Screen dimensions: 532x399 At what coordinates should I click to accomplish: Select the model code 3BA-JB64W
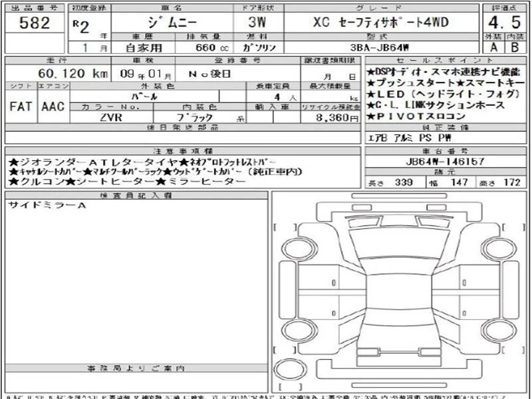coord(380,47)
